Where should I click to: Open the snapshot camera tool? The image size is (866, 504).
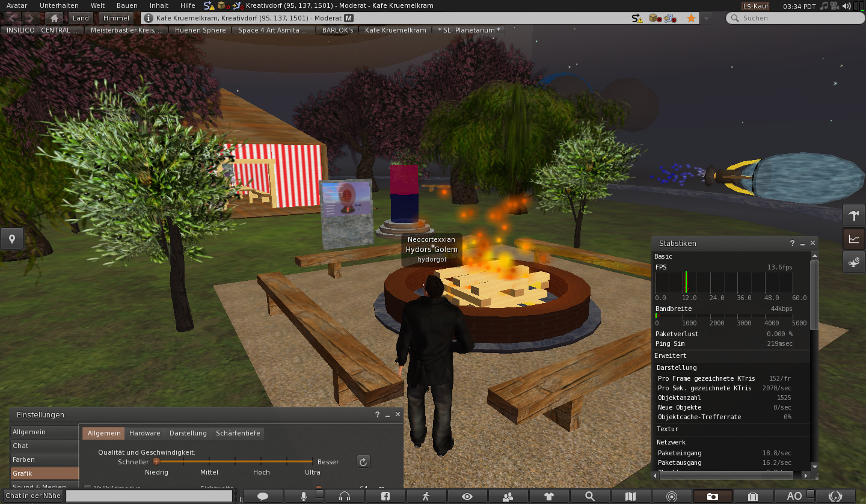tap(712, 496)
